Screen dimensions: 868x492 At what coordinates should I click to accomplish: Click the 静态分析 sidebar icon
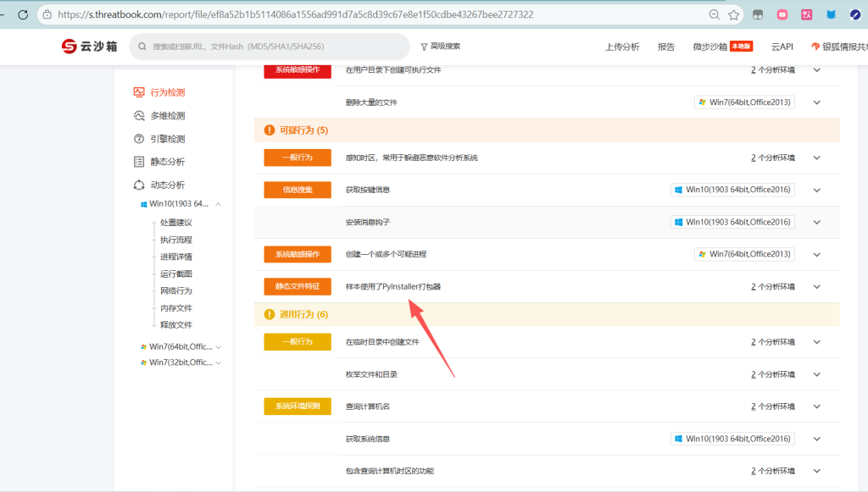click(139, 162)
